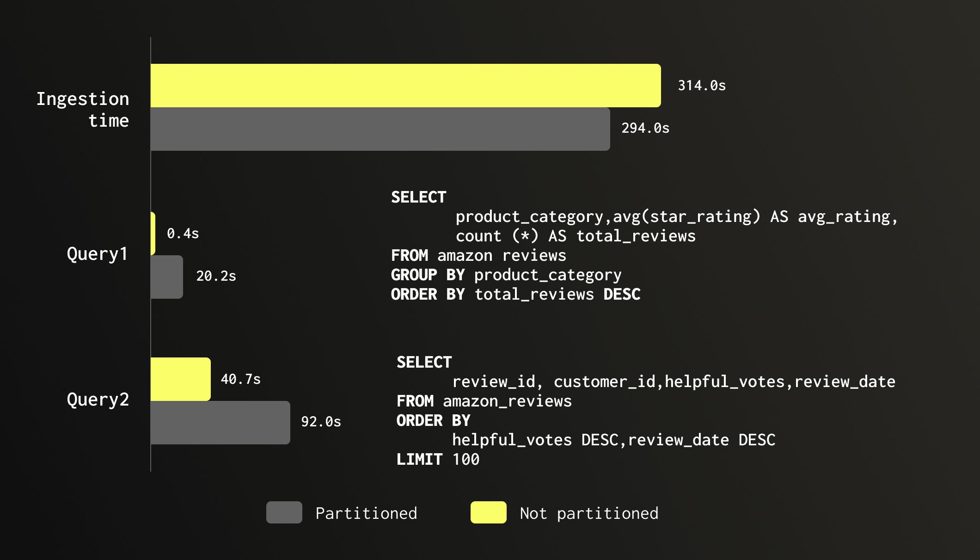
Task: Click the 294.0s value label
Action: click(645, 128)
